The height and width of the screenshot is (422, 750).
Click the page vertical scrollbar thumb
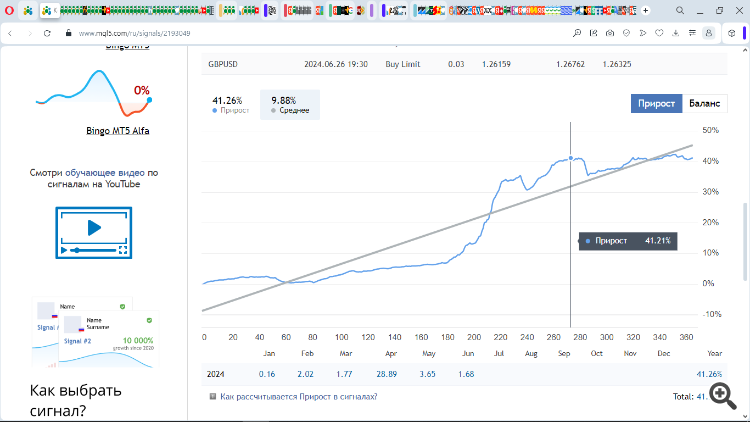[x=745, y=242]
